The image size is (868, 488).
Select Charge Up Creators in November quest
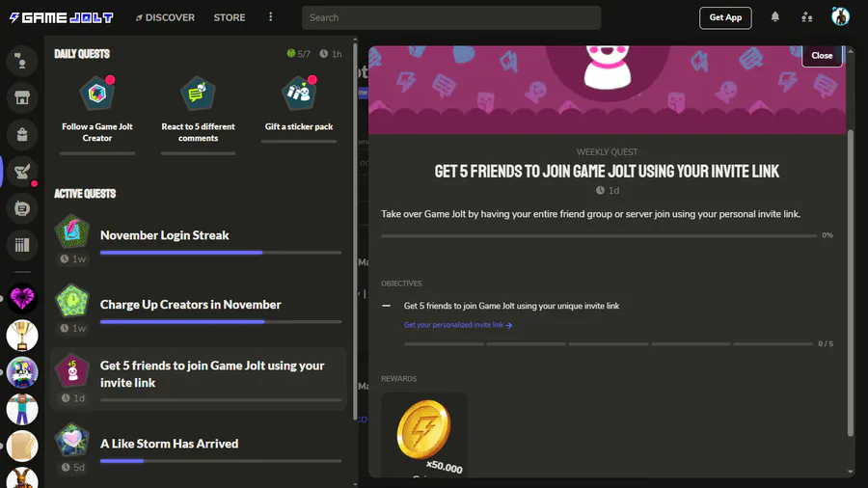[198, 310]
